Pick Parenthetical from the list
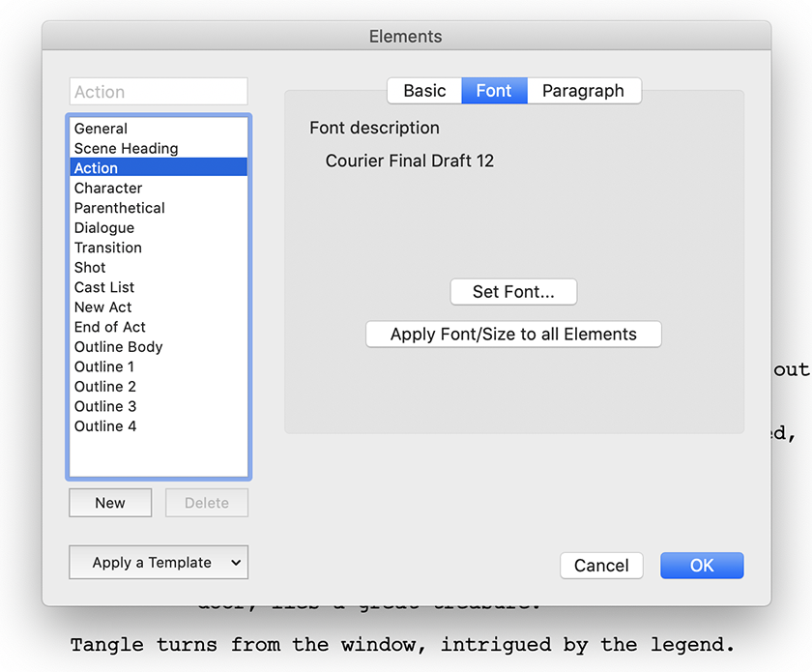The width and height of the screenshot is (812, 672). coord(120,208)
